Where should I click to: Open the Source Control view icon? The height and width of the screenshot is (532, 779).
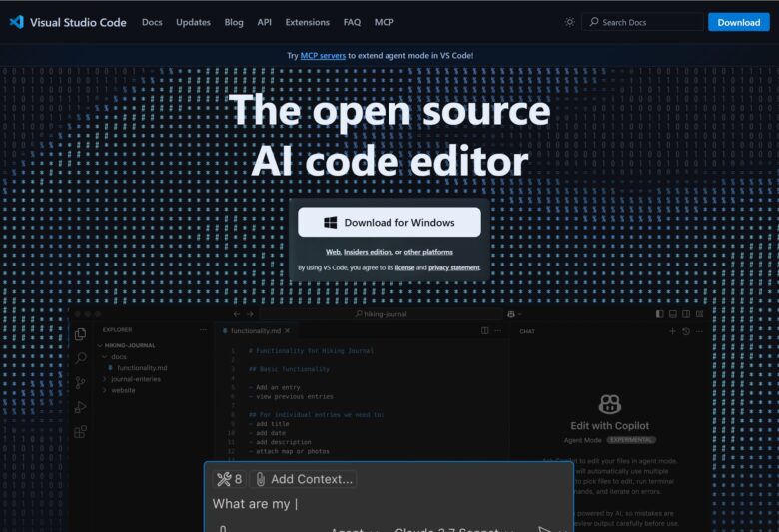pyautogui.click(x=81, y=382)
